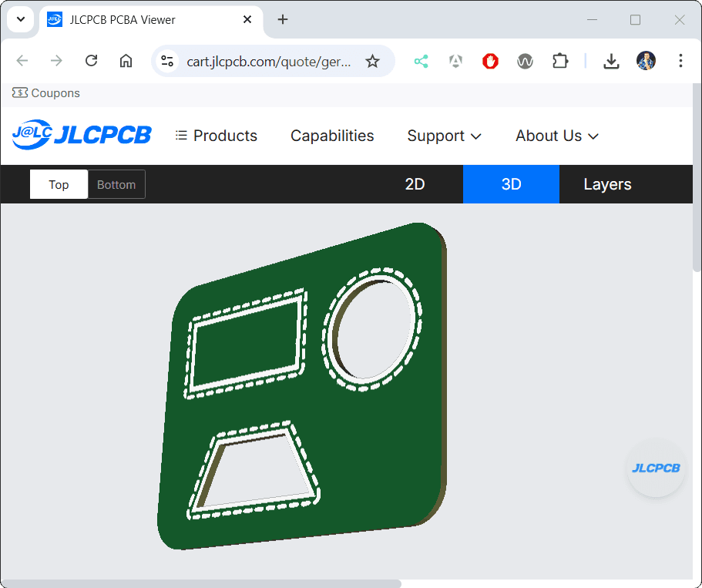702x588 pixels.
Task: Open the floating JLCPCB chat bubble
Action: click(656, 469)
